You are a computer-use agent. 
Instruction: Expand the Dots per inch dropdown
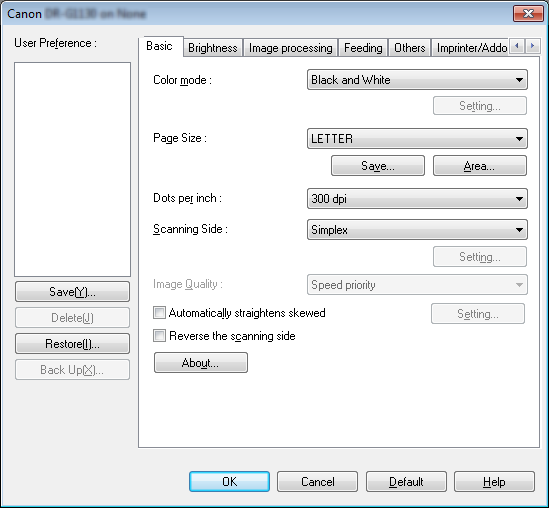tap(417, 199)
